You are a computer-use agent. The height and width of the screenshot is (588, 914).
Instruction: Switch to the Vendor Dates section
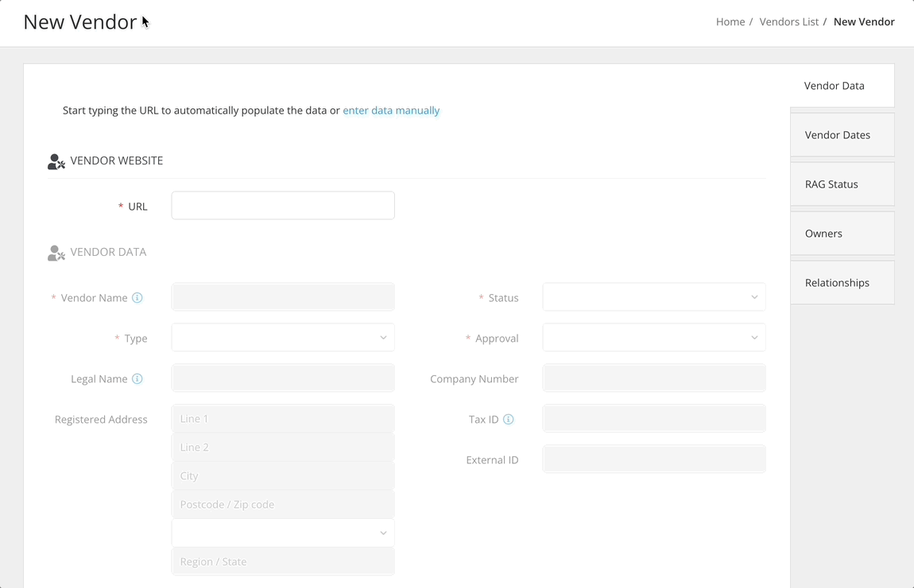point(838,134)
